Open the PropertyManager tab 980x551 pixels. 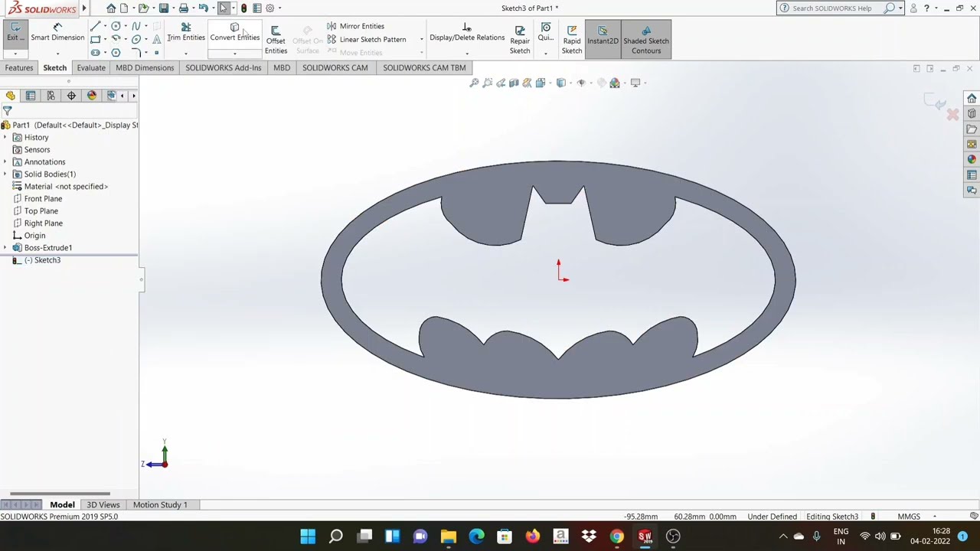pos(31,96)
